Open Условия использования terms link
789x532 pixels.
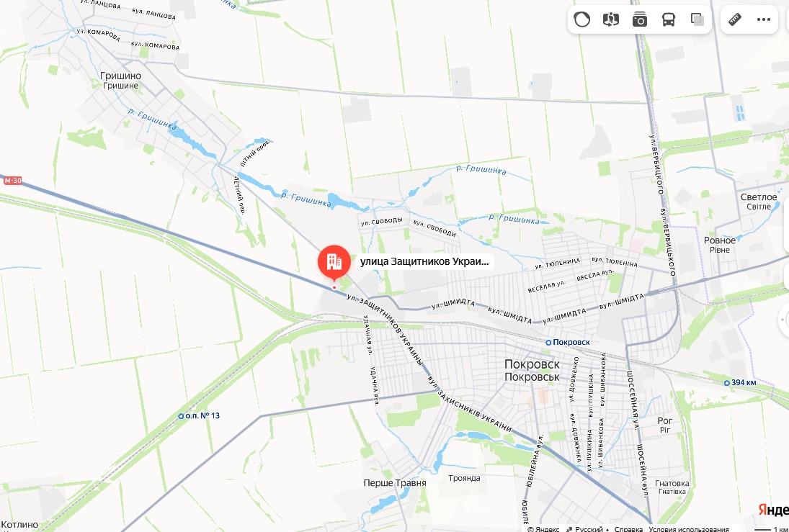tap(689, 529)
